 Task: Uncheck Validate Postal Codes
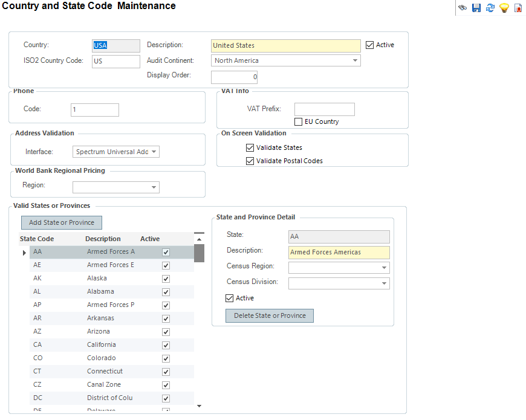[x=250, y=161]
